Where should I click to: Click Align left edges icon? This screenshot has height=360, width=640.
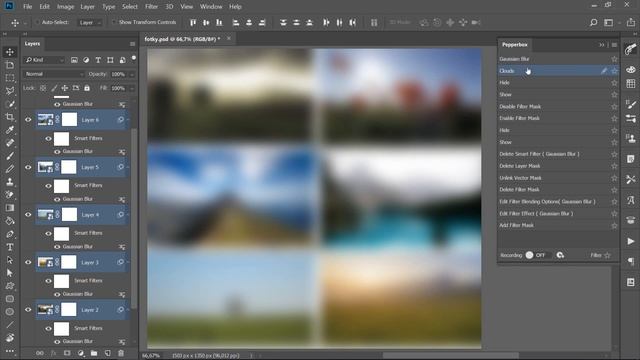point(236,22)
